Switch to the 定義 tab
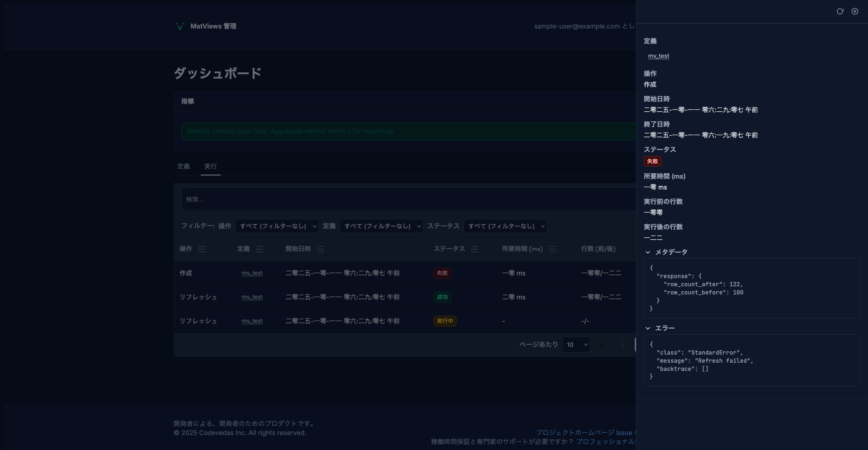 click(x=184, y=166)
